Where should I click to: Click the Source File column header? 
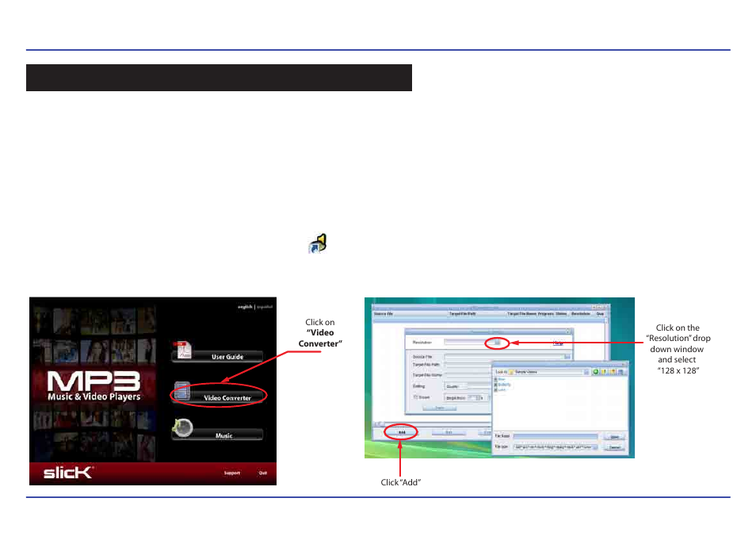384,313
